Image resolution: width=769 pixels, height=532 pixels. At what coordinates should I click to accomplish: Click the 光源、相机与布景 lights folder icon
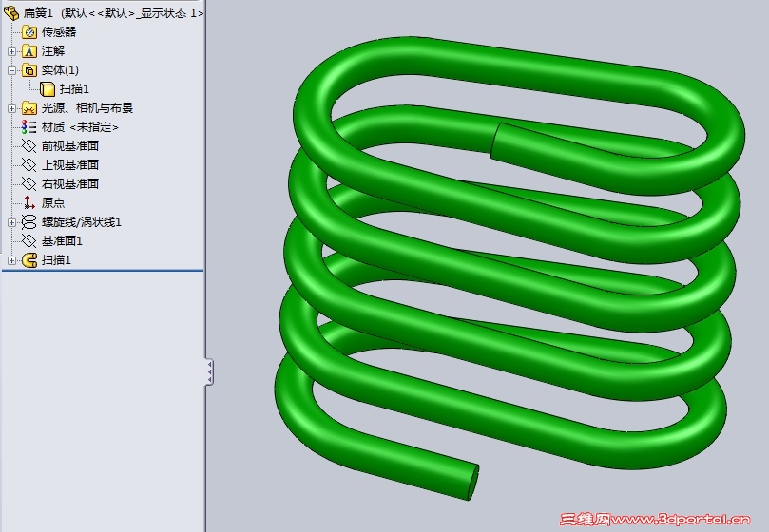click(x=29, y=108)
